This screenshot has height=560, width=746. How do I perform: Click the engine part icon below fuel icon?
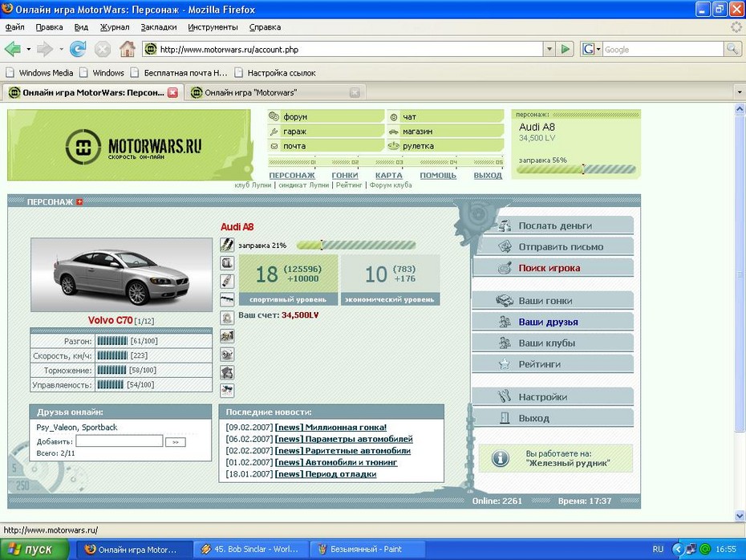(x=227, y=263)
